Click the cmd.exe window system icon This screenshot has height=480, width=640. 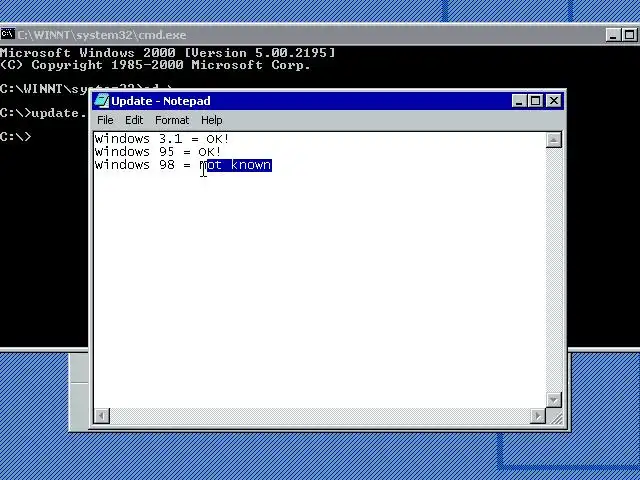click(7, 34)
